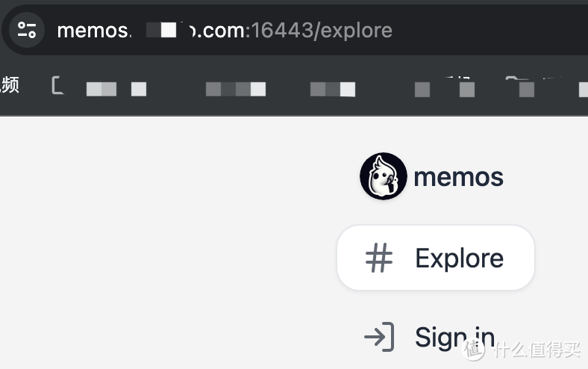This screenshot has height=369, width=588.
Task: Open the partially cut-off bookmark at bar's end
Action: point(583,90)
